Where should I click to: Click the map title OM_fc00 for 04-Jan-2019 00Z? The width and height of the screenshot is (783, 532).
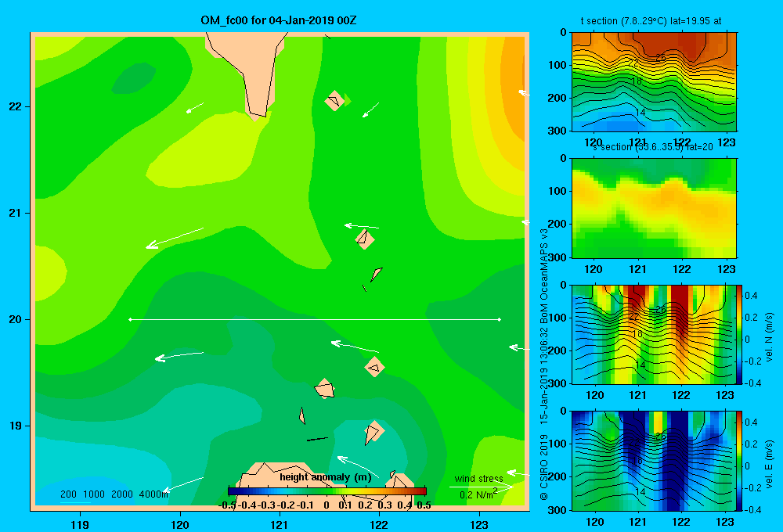[x=278, y=20]
